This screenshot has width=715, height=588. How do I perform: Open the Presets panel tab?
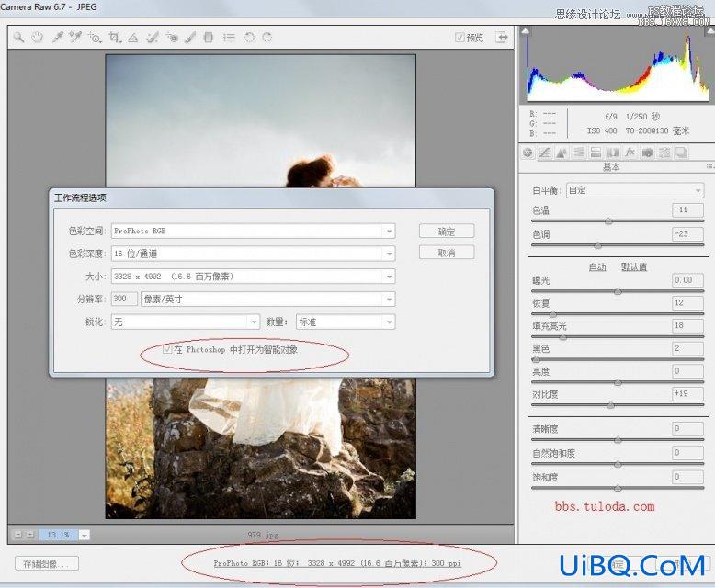click(664, 153)
